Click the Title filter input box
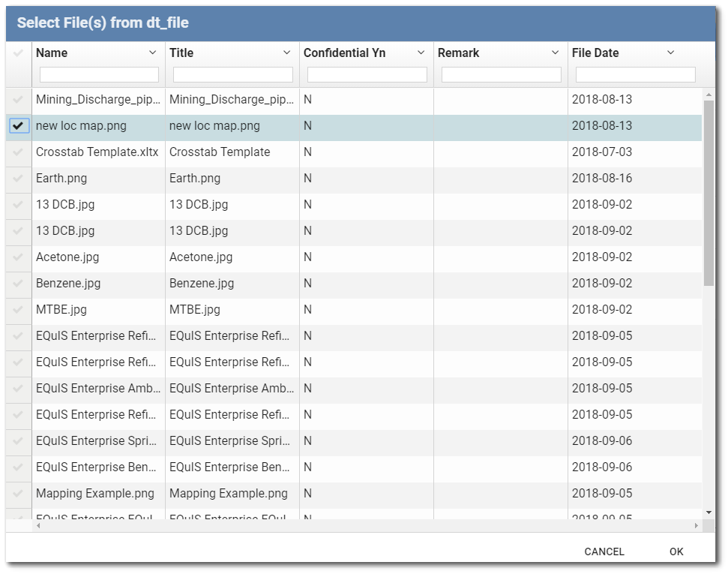The image size is (728, 574). click(232, 74)
